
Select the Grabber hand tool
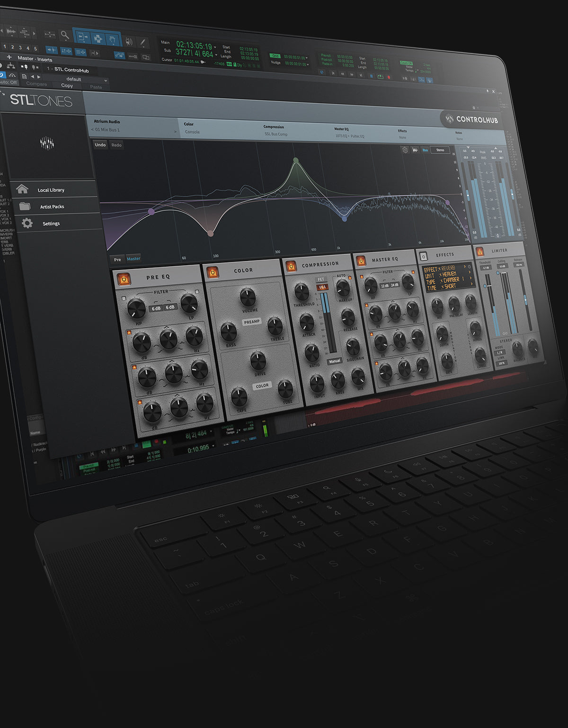tap(113, 39)
